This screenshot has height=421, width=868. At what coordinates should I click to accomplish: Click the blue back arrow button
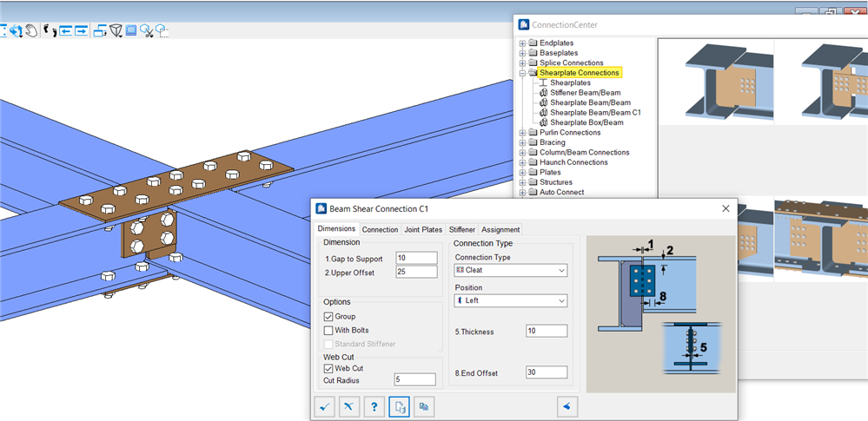click(568, 406)
